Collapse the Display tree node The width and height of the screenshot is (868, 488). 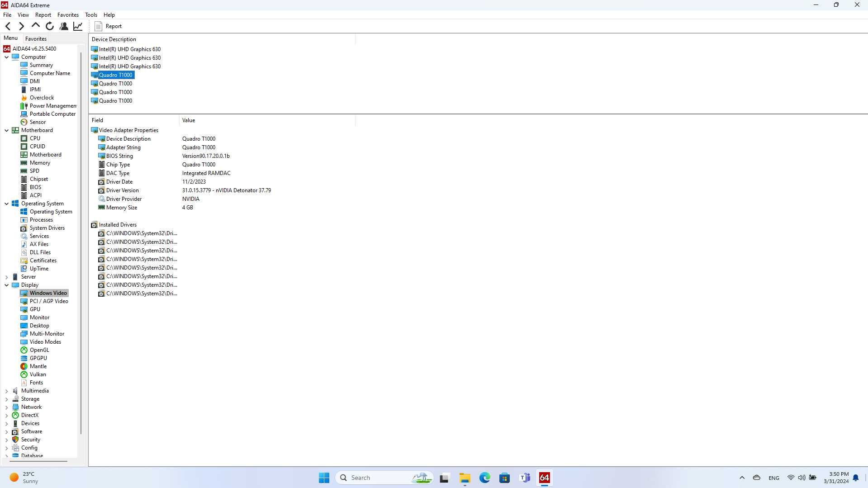pos(7,285)
